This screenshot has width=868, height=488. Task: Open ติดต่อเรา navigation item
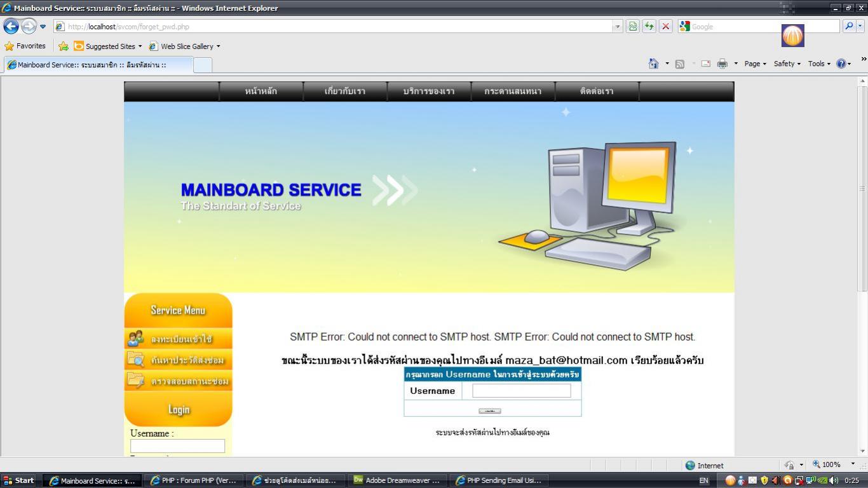click(597, 91)
